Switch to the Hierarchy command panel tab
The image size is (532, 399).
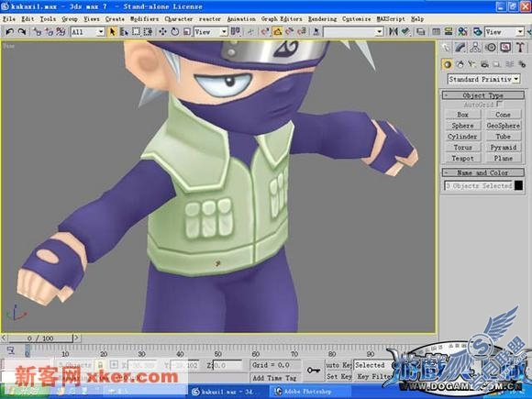click(x=475, y=47)
